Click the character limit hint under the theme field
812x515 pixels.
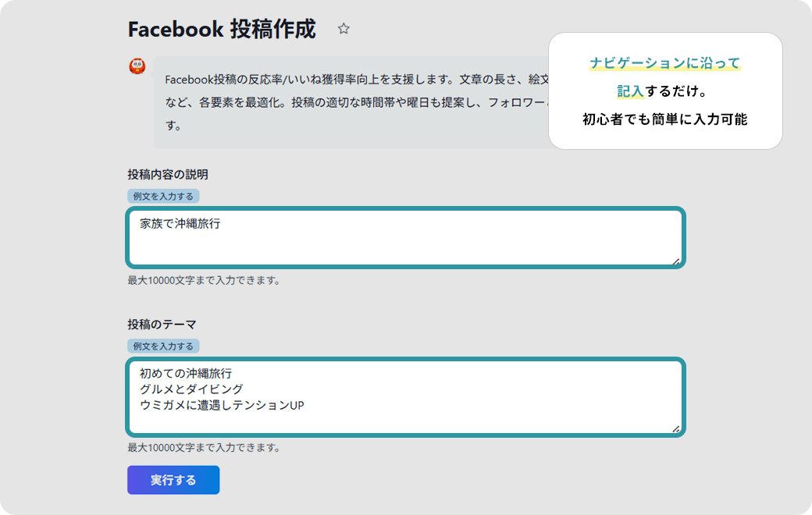tap(203, 448)
